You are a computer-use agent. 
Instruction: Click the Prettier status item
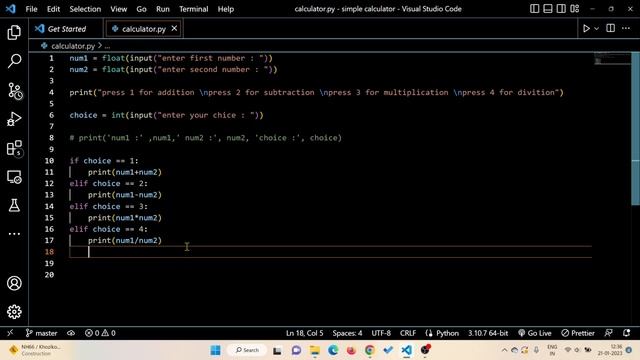pyautogui.click(x=578, y=333)
